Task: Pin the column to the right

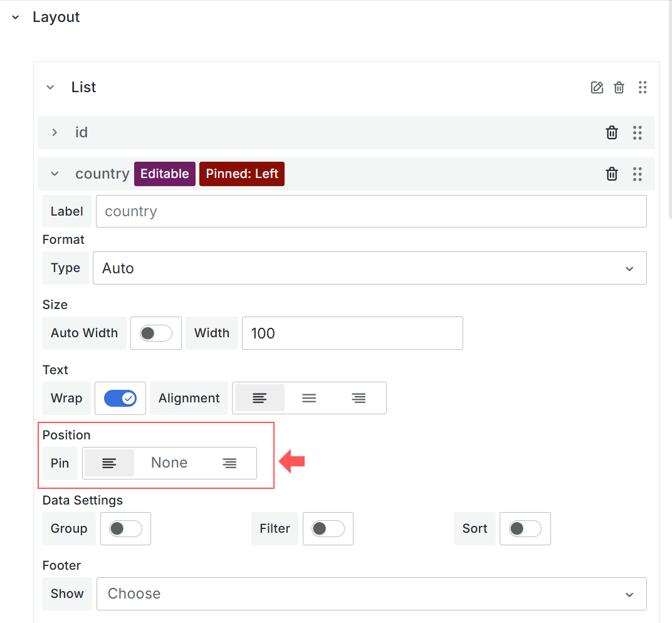Action: (230, 463)
